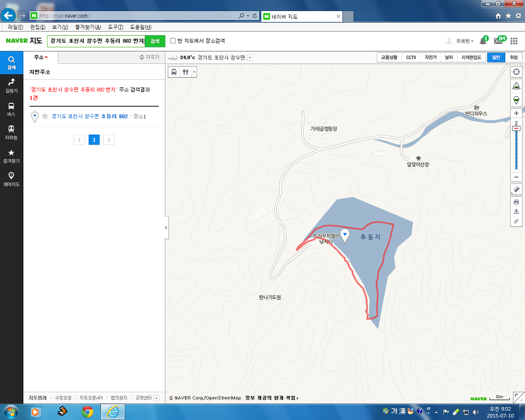Zoom out with the minus button
Screen dimensions: 525x420
tap(516, 177)
